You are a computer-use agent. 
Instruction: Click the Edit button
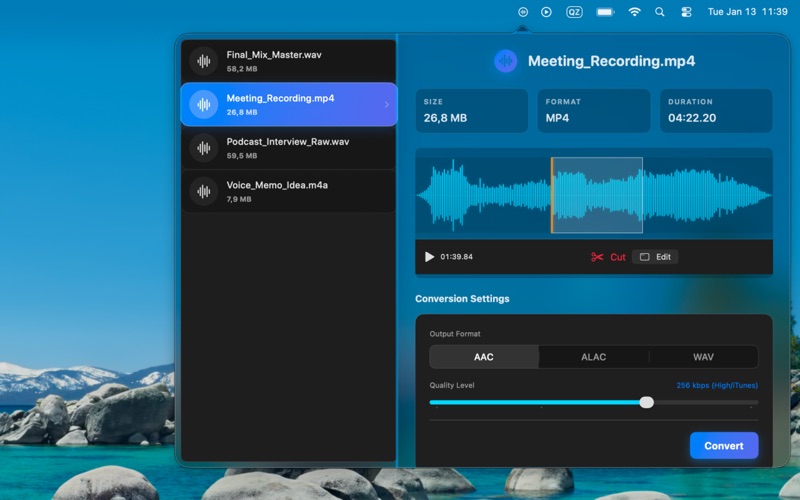pos(655,257)
